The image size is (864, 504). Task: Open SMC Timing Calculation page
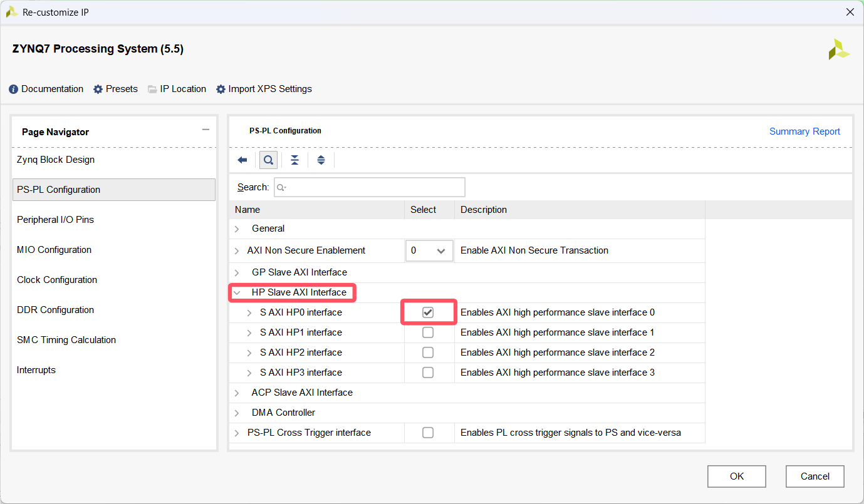pyautogui.click(x=114, y=340)
